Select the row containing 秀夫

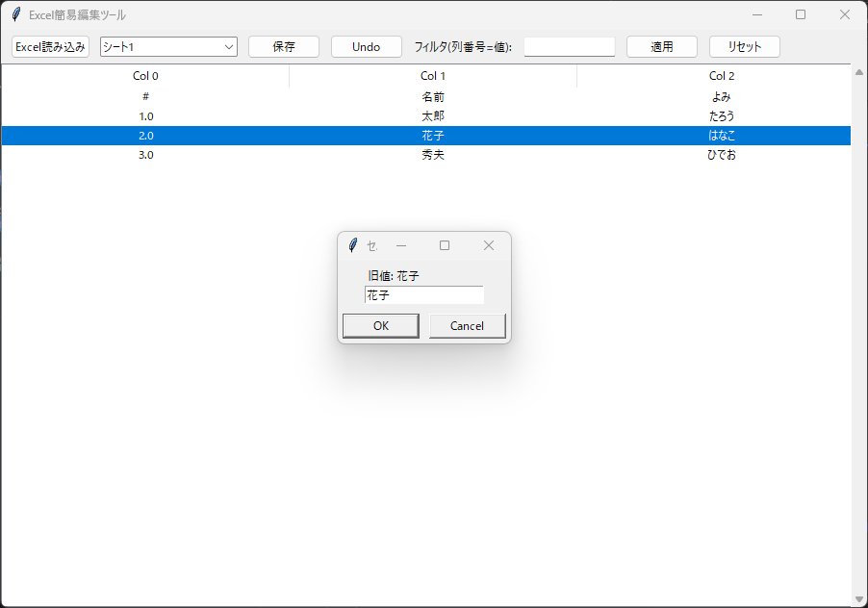[x=433, y=155]
